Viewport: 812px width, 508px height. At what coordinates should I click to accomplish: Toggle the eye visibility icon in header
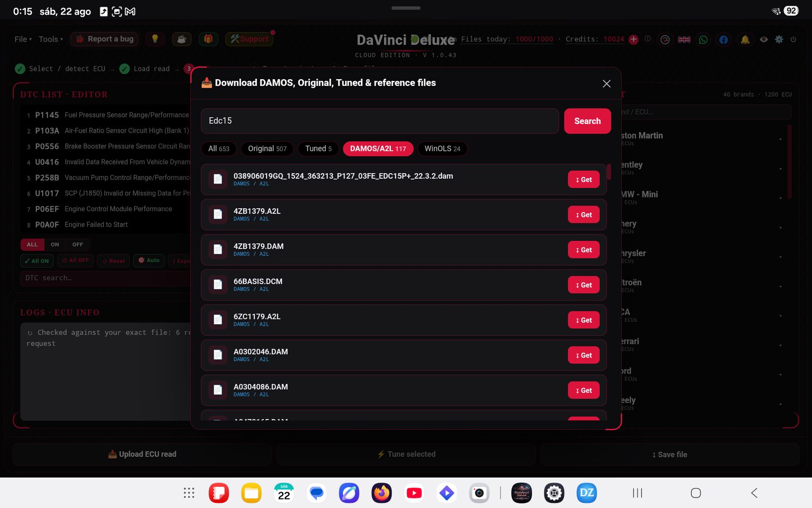764,39
